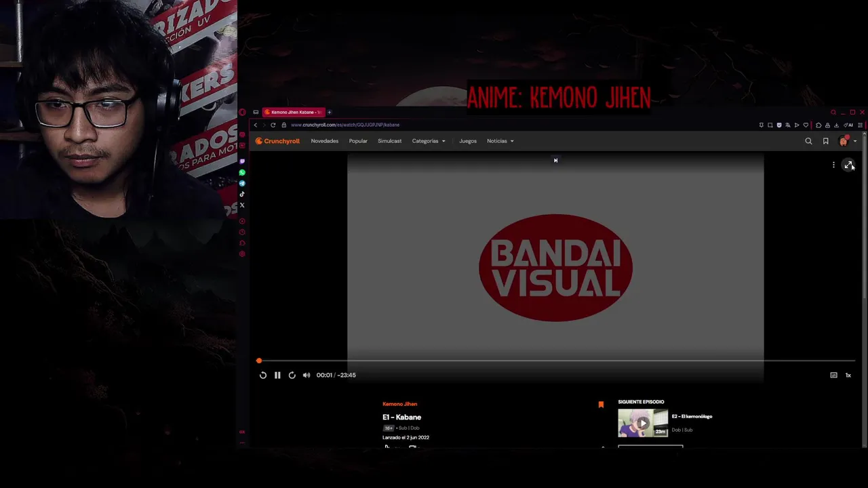Open the browser workspaces icon

256,113
